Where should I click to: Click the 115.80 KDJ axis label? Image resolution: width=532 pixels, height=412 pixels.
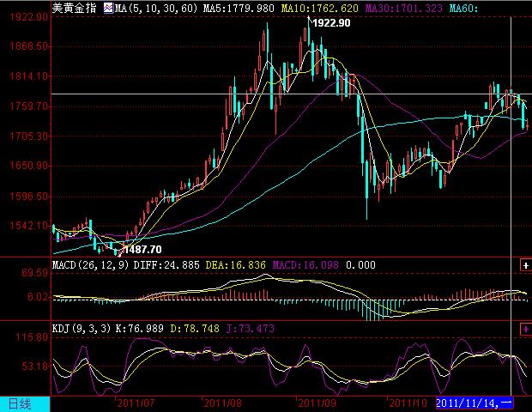pos(32,337)
